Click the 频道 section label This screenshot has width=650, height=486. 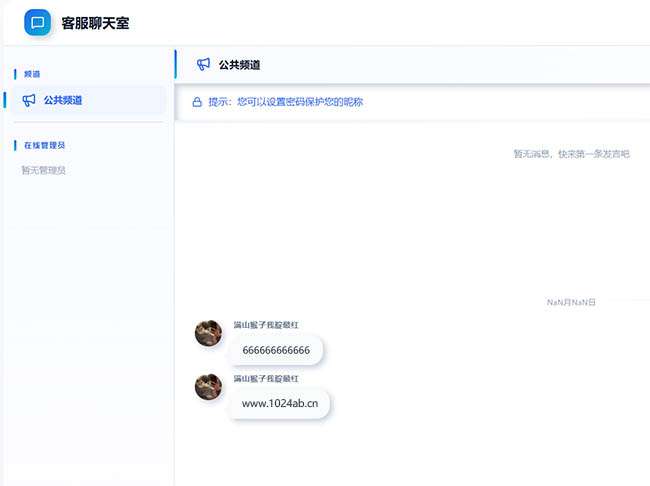pyautogui.click(x=32, y=74)
